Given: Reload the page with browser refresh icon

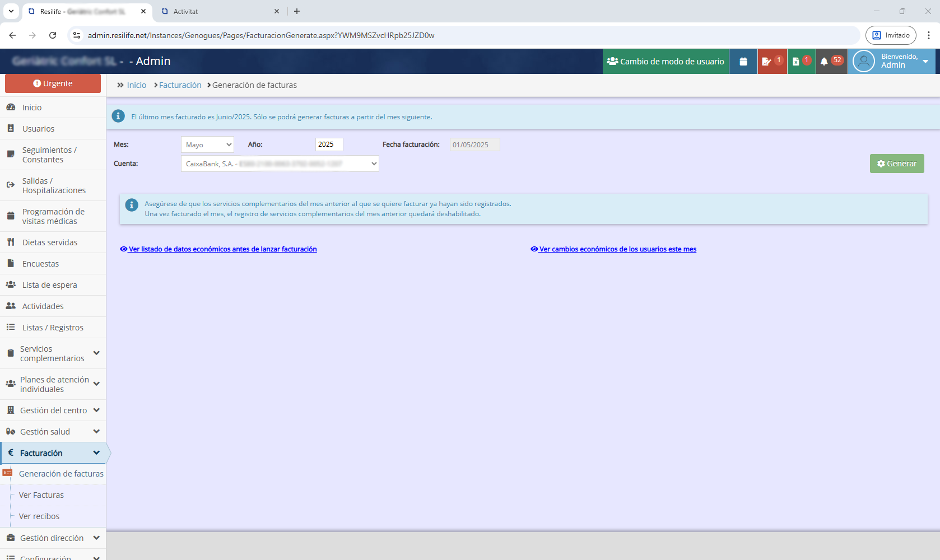Looking at the screenshot, I should [x=53, y=35].
